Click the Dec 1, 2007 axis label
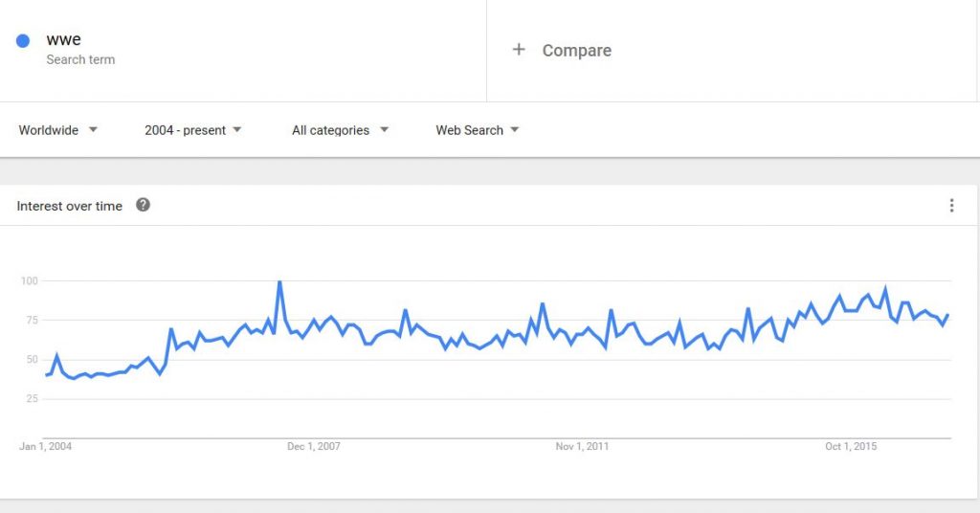Screen dimensions: 980x513 (314, 447)
